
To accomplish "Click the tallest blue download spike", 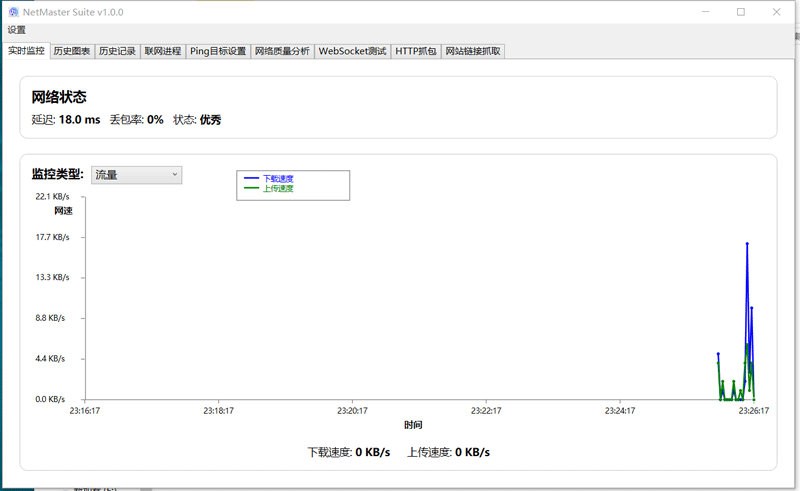I will pyautogui.click(x=747, y=244).
